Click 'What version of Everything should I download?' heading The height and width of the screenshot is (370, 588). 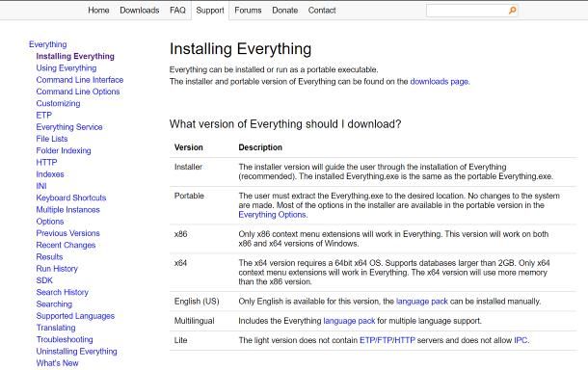click(285, 124)
